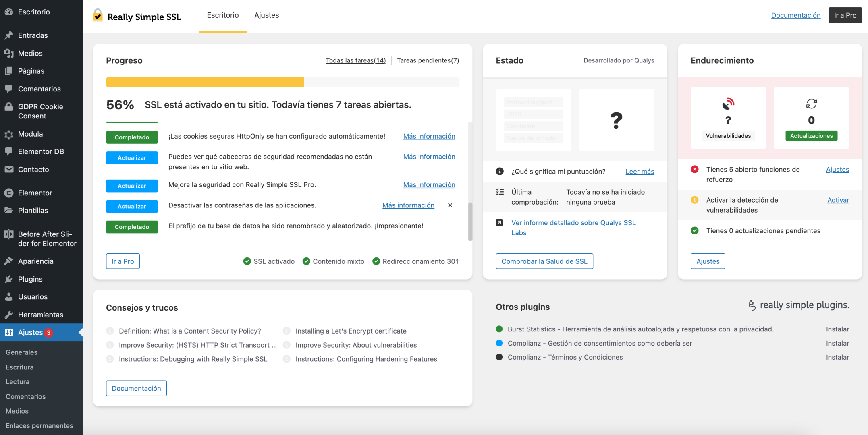The height and width of the screenshot is (435, 868).
Task: Click the Before After Slider icon
Action: pyautogui.click(x=9, y=234)
